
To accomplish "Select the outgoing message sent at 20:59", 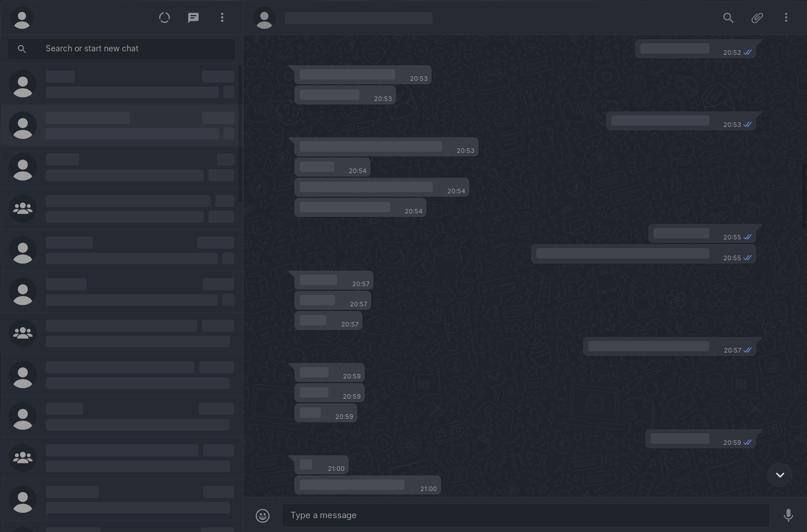I will coord(701,439).
